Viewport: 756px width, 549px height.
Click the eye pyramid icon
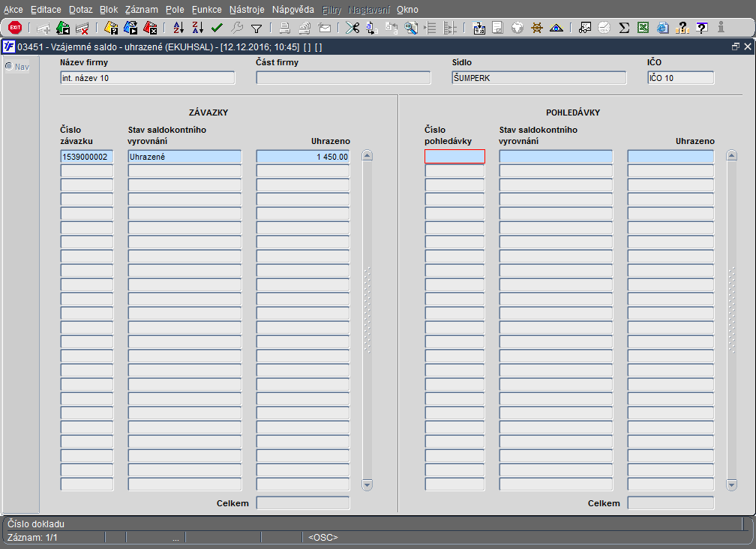pos(556,28)
